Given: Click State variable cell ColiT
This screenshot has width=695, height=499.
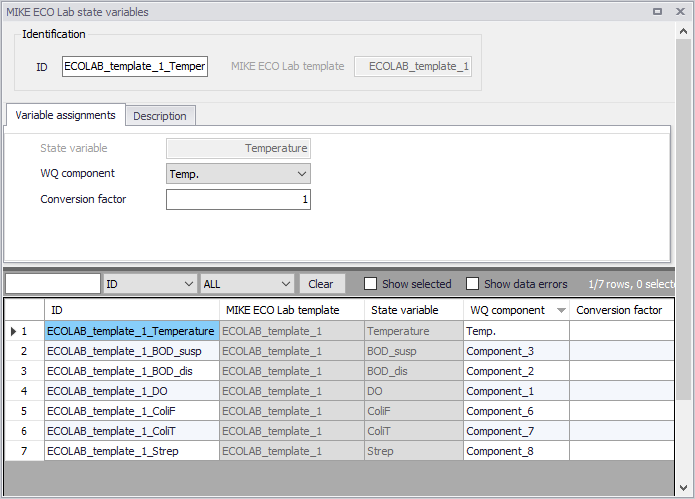Looking at the screenshot, I should 414,431.
